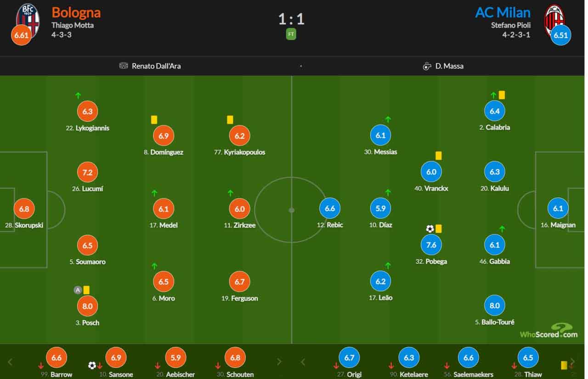Click the AC Milan club crest
This screenshot has width=588, height=379.
tap(554, 18)
